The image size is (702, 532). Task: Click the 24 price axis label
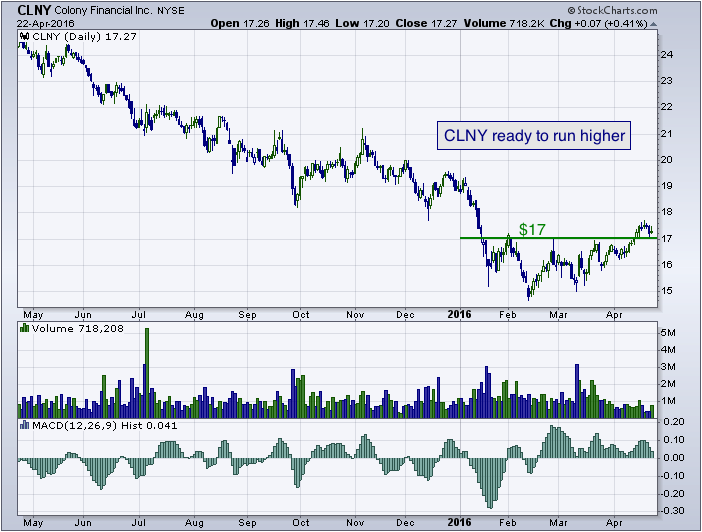tap(667, 55)
